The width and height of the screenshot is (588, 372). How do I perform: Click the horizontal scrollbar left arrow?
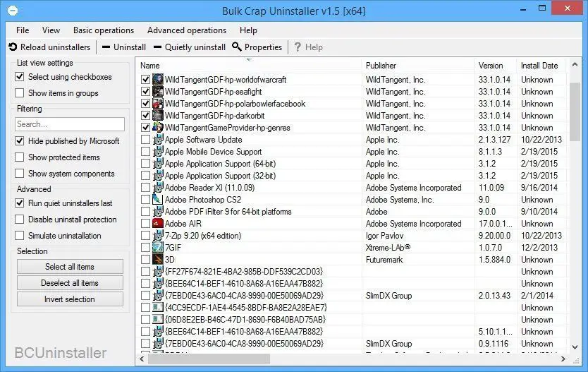coord(142,359)
